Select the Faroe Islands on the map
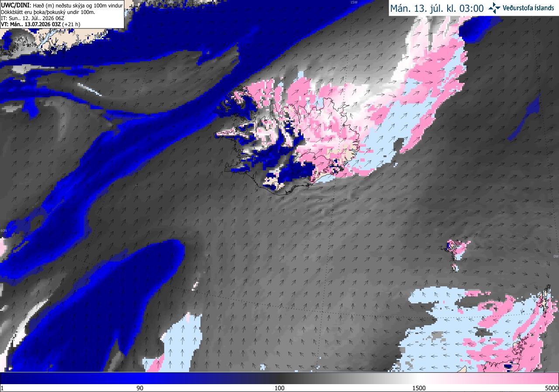This screenshot has width=559, height=392. 455,253
